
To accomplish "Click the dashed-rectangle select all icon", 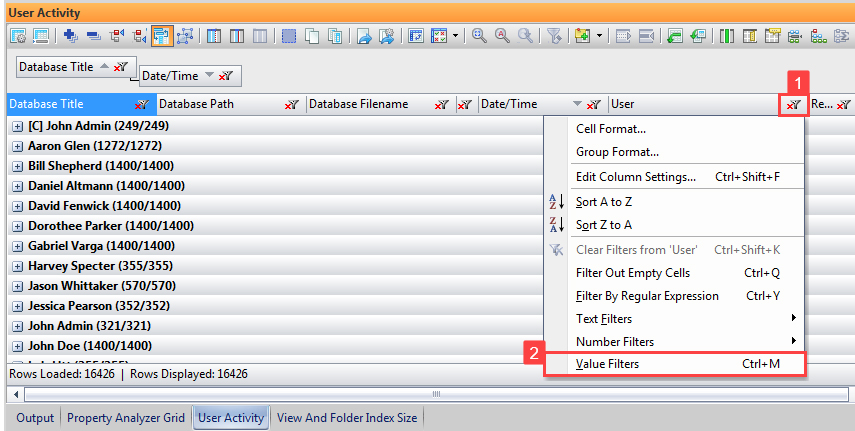I will (x=288, y=36).
